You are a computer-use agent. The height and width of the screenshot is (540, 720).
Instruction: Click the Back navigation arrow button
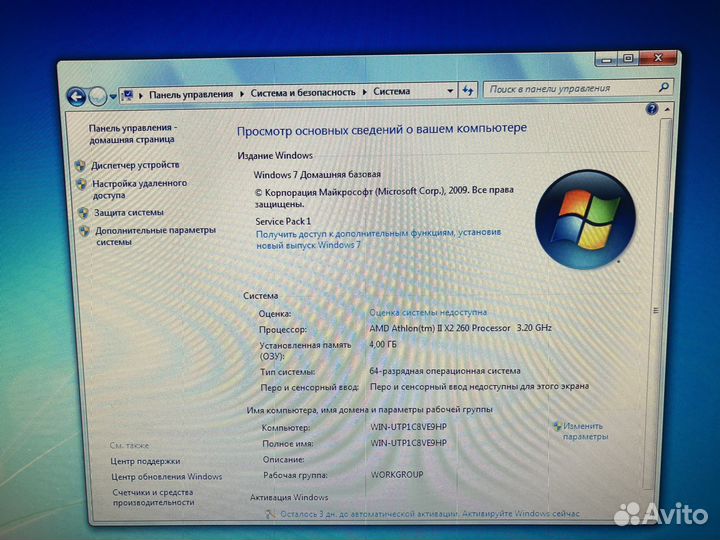(76, 97)
